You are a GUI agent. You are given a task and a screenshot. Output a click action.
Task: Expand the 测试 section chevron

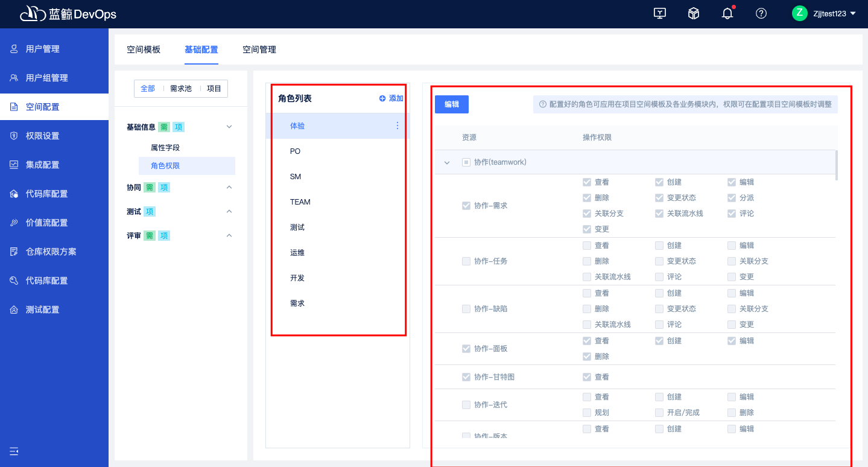tap(229, 211)
